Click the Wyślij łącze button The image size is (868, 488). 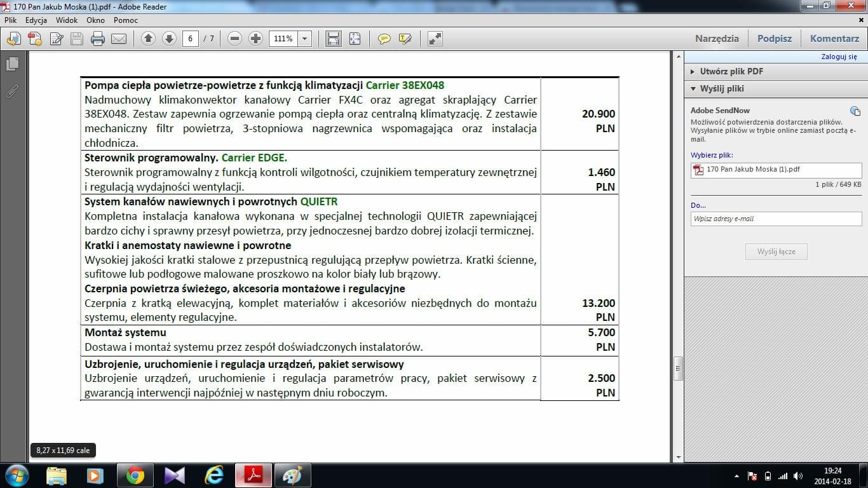[x=776, y=252]
